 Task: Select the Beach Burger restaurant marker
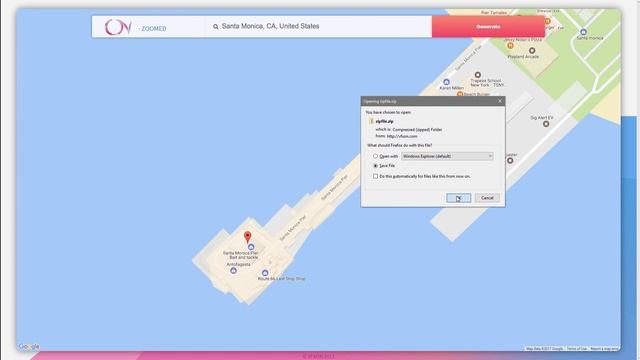click(460, 94)
